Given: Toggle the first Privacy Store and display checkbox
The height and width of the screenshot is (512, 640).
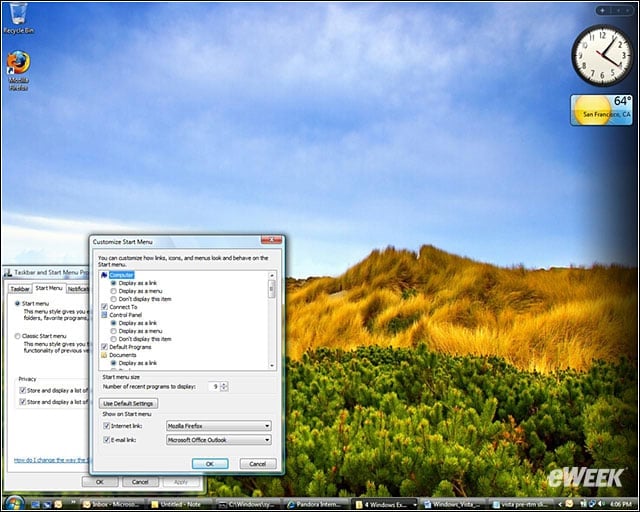Looking at the screenshot, I should (x=22, y=390).
